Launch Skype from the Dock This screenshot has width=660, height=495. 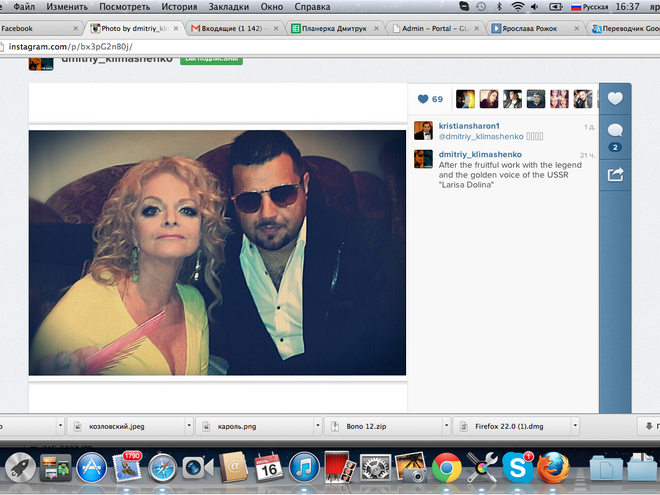[515, 467]
